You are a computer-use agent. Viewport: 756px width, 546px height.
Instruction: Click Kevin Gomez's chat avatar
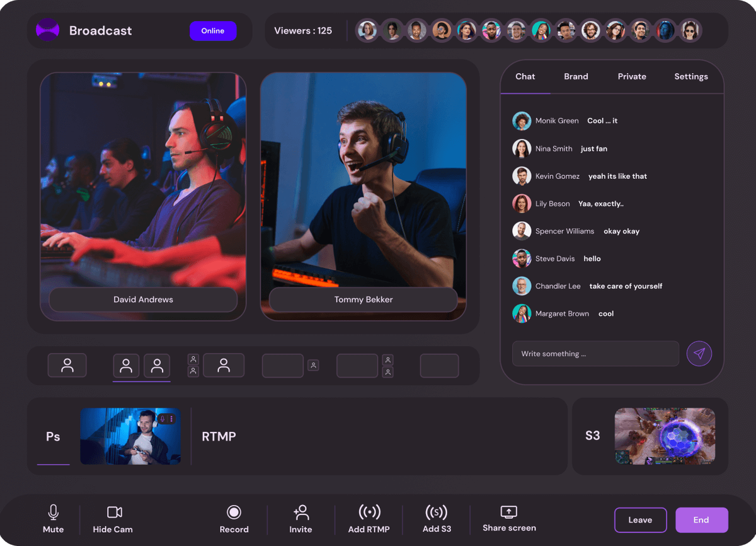click(x=522, y=176)
